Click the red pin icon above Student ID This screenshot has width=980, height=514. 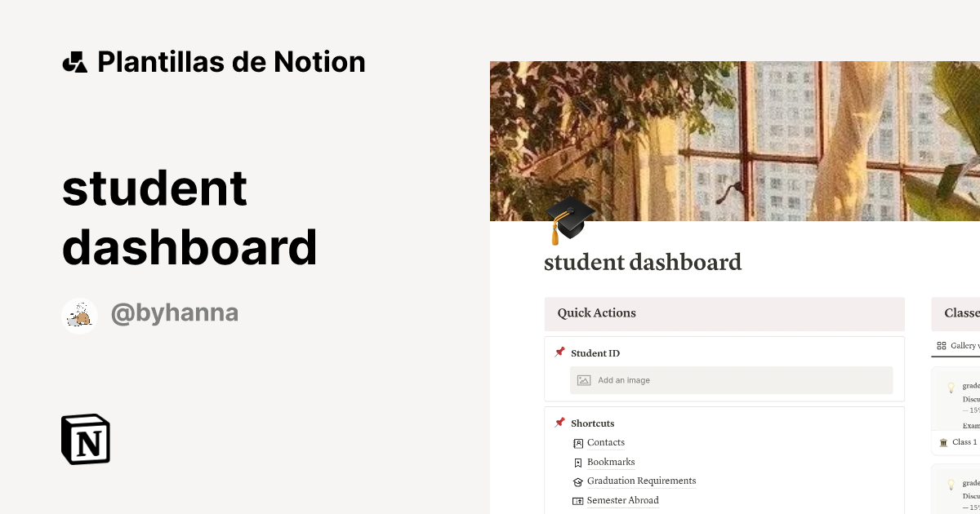pyautogui.click(x=559, y=352)
